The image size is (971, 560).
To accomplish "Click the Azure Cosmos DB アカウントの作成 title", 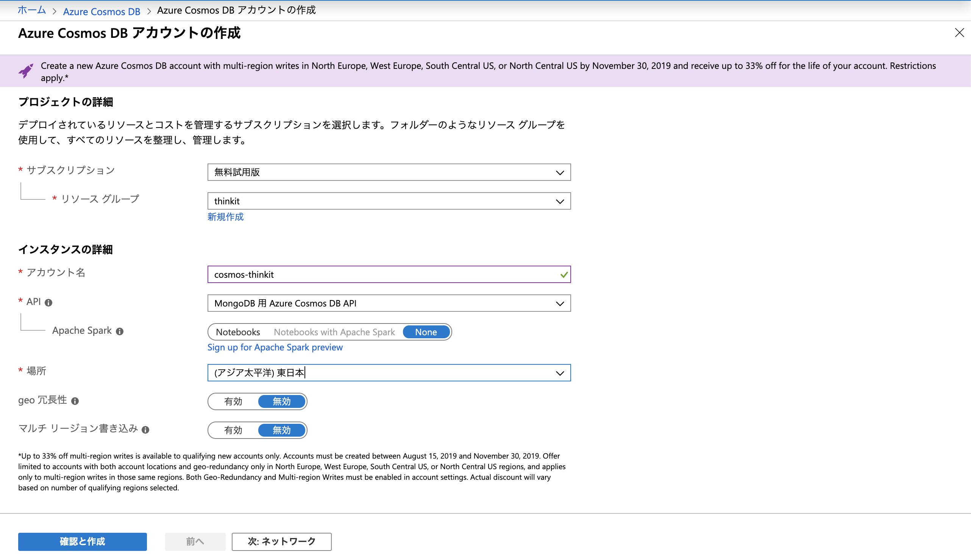I will pos(129,33).
